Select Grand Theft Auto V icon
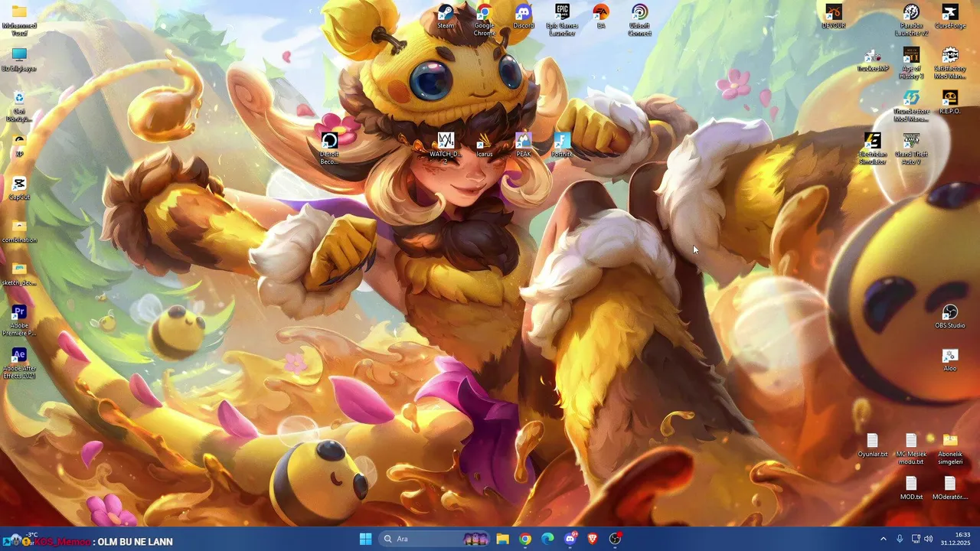Viewport: 980px width, 551px height. [x=911, y=149]
